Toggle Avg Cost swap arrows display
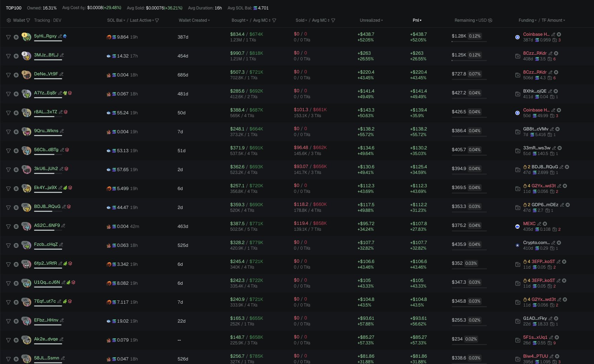The image size is (594, 364). [x=83, y=8]
